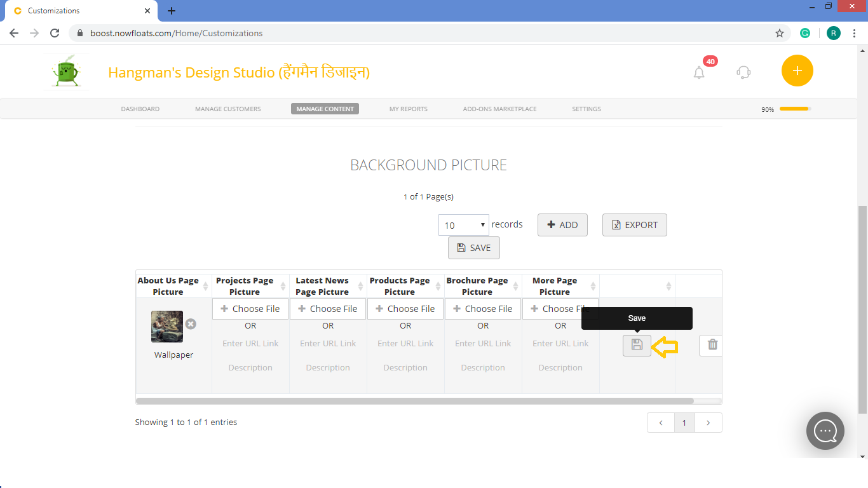Click the site lock icon
Screen dimensions: 868x488
coord(80,33)
